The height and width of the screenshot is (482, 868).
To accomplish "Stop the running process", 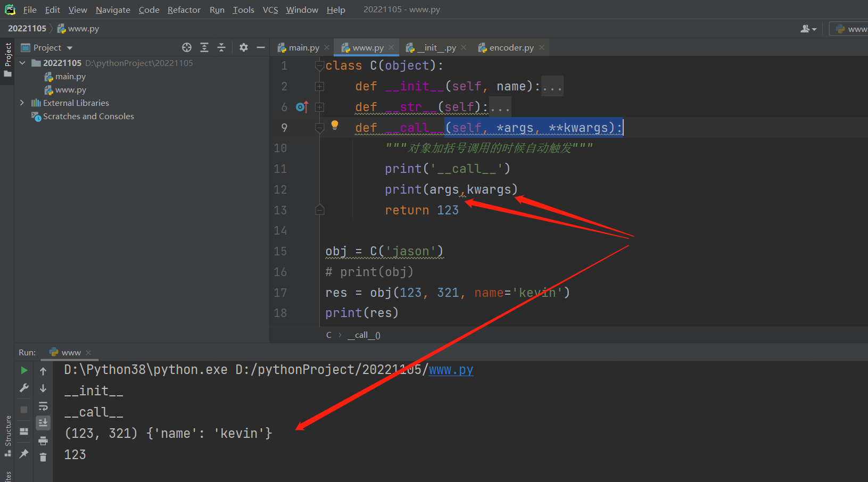I will click(24, 410).
